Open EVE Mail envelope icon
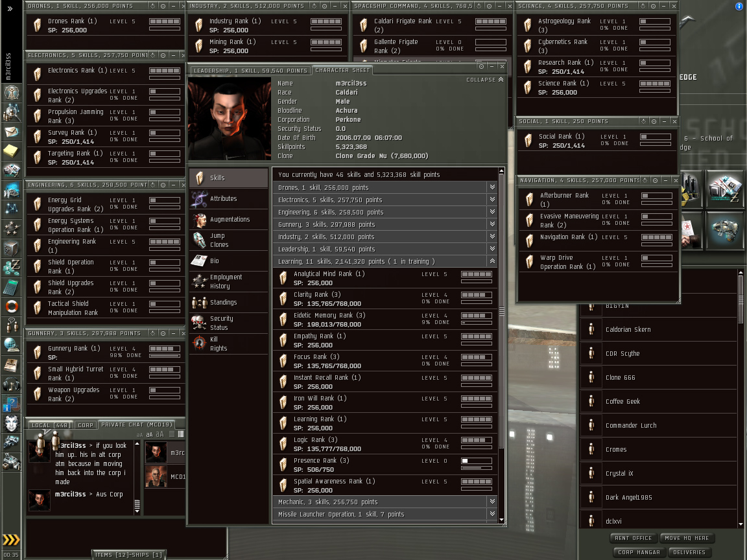Screen dimensions: 747x560 point(12,132)
